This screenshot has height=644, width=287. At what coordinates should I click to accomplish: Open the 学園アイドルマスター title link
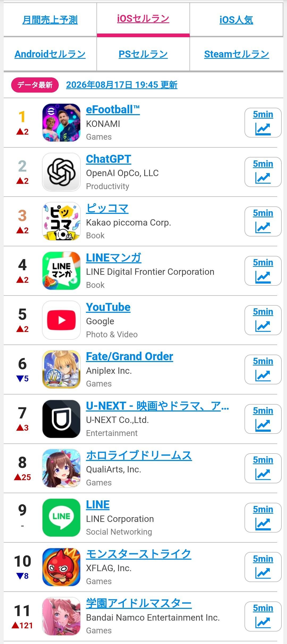pos(139,603)
